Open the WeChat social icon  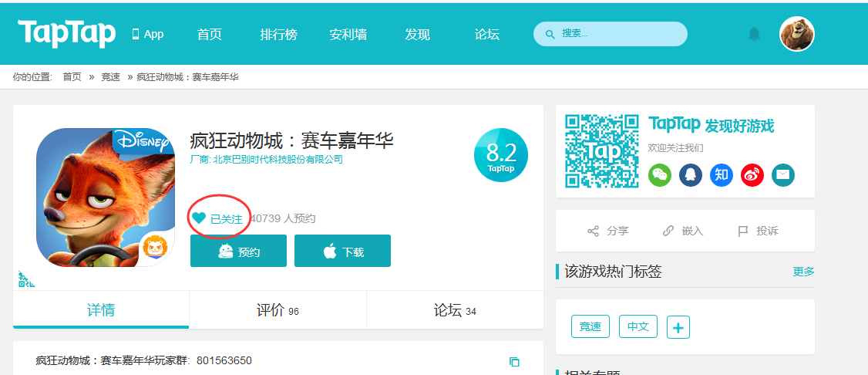[x=660, y=175]
